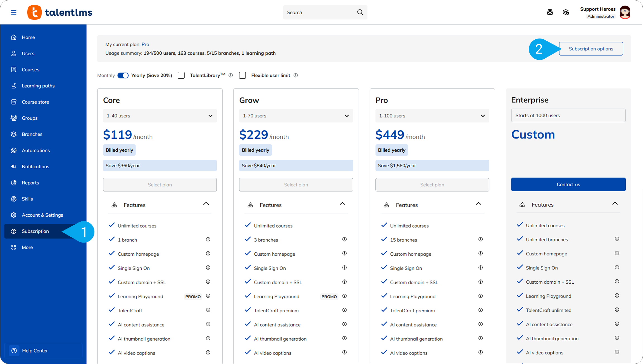643x364 pixels.
Task: Click the Help Center question mark icon
Action: [x=14, y=351]
